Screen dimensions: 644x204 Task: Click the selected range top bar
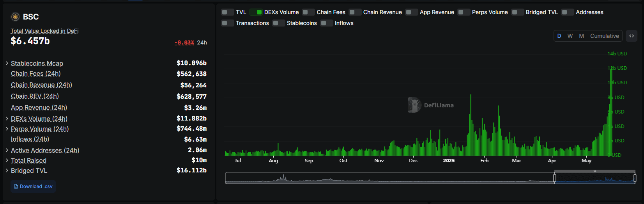(595, 171)
